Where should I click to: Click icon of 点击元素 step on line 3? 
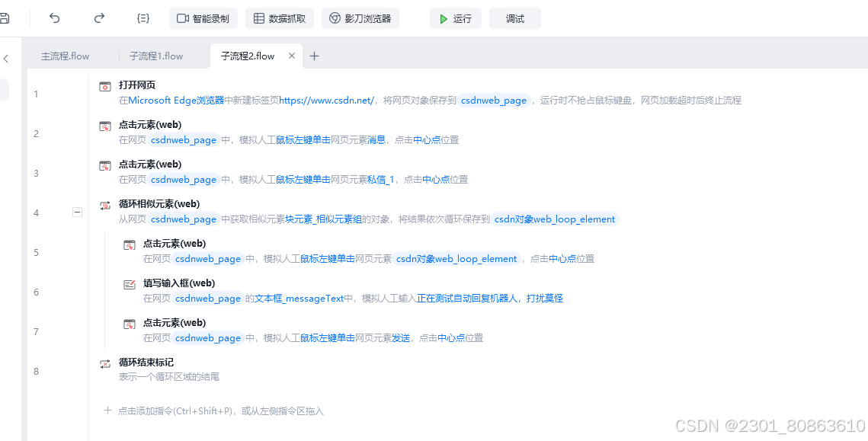coord(105,165)
